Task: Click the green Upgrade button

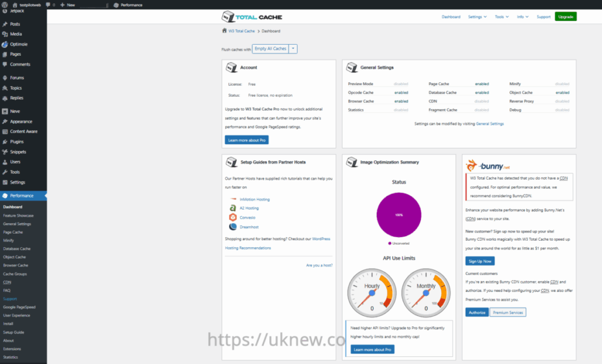Action: (x=566, y=17)
